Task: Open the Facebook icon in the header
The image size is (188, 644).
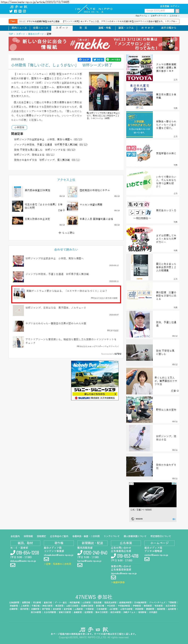Action: (x=15, y=11)
